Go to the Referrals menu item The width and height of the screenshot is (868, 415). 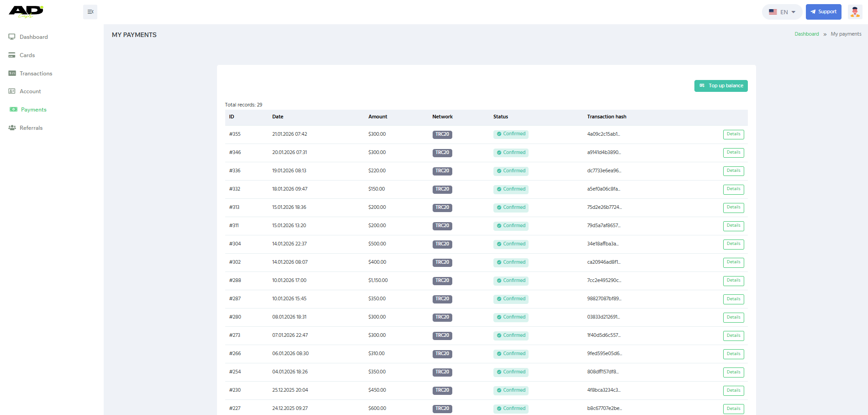click(31, 128)
